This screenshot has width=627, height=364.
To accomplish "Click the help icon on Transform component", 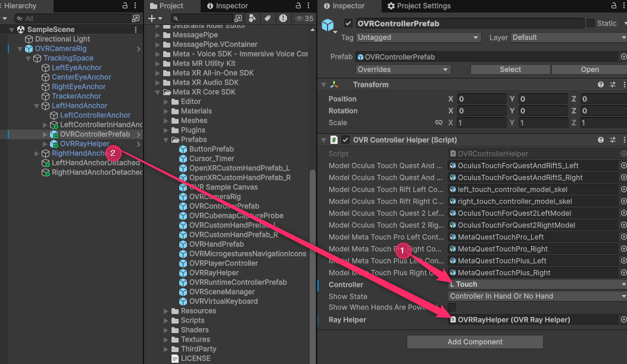I will click(600, 84).
